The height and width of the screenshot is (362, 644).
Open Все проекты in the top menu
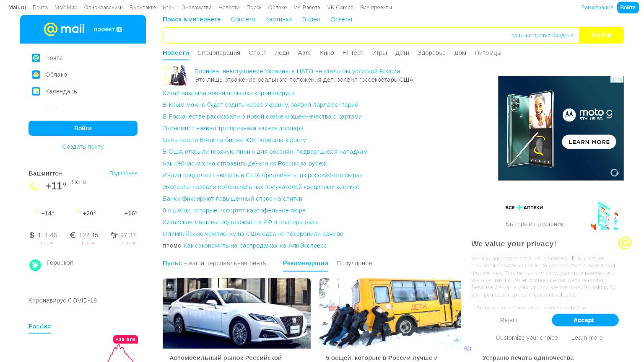(x=376, y=8)
